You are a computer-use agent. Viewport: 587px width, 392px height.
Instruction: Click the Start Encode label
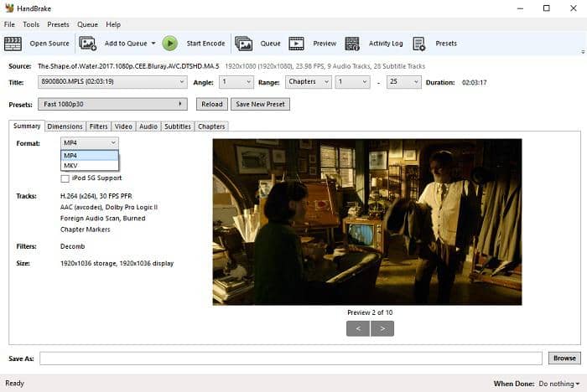click(x=206, y=44)
